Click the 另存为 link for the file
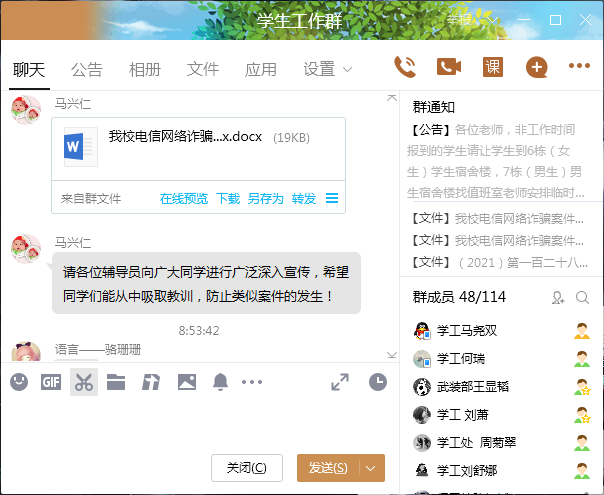This screenshot has height=495, width=604. (265, 198)
